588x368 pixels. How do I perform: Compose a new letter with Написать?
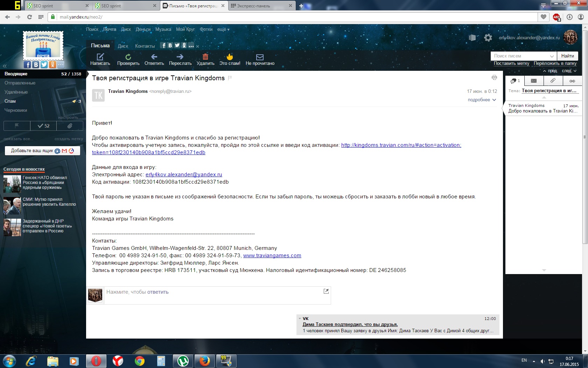click(x=100, y=59)
